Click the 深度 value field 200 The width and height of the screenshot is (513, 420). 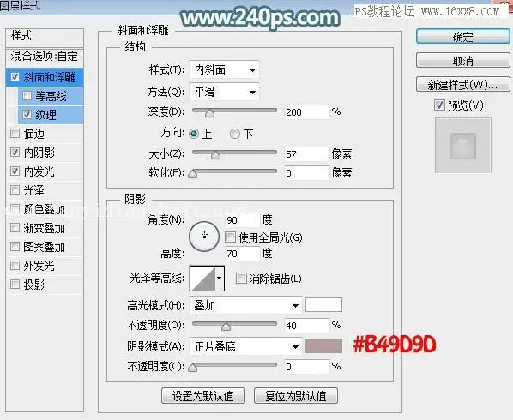[306, 112]
